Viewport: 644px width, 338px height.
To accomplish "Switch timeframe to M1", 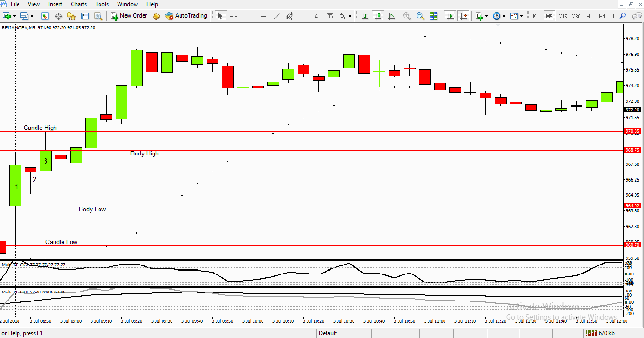I will (536, 16).
